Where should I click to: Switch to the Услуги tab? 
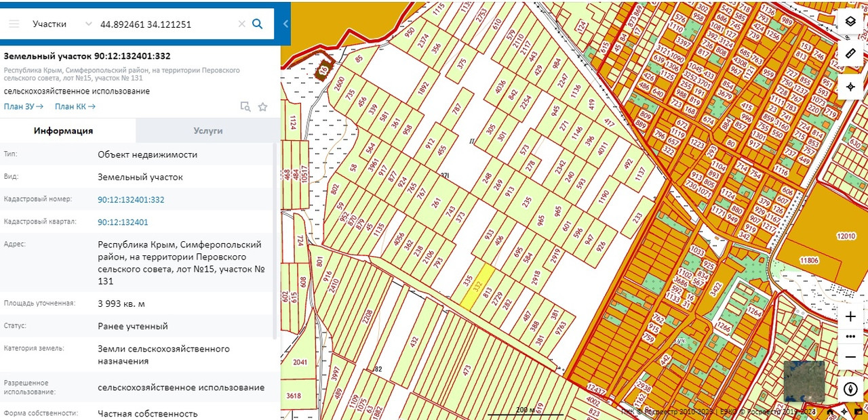tap(208, 131)
